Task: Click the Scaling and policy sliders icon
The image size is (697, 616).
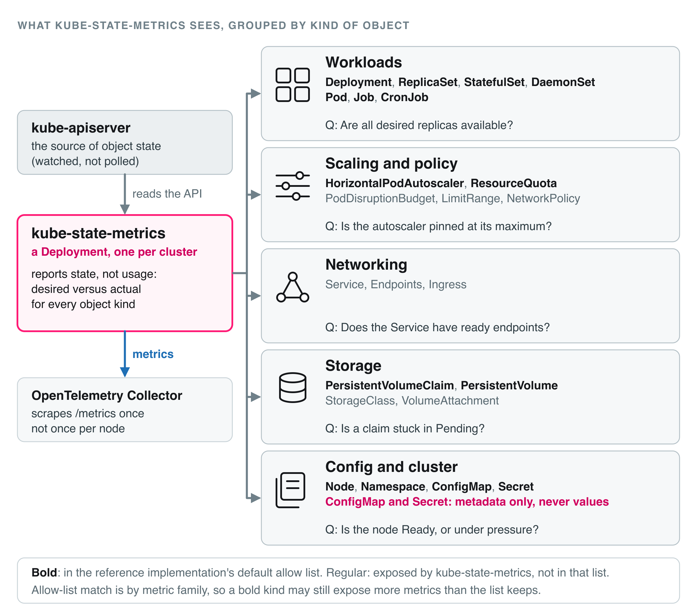Action: click(x=292, y=186)
